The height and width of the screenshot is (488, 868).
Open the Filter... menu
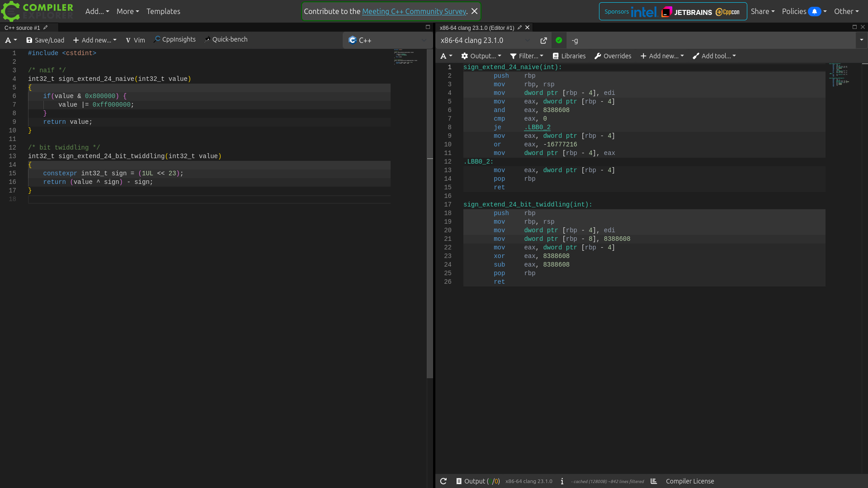(527, 56)
